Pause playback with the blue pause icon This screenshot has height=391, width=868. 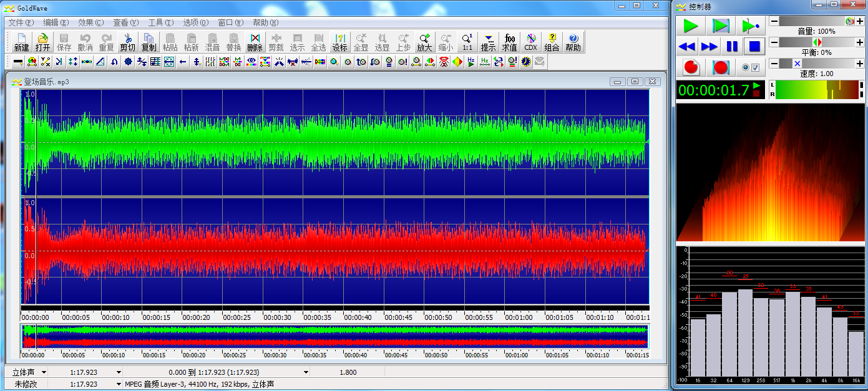coord(732,46)
